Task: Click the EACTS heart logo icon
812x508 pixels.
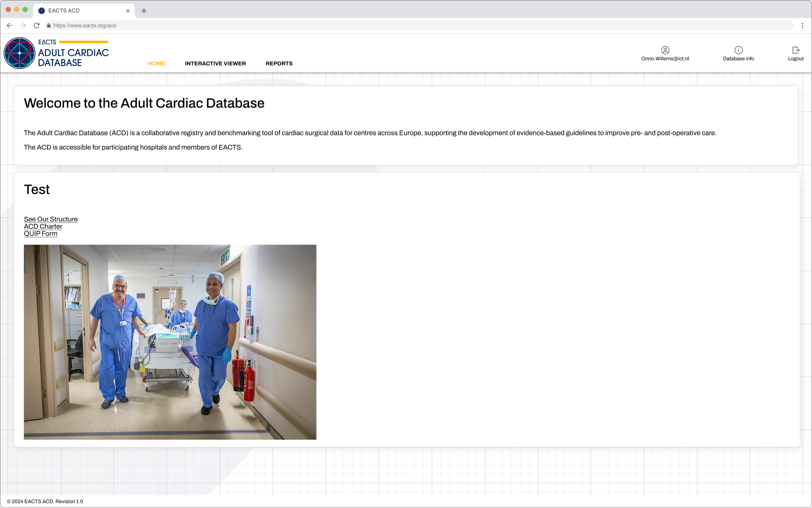Action: coord(19,53)
